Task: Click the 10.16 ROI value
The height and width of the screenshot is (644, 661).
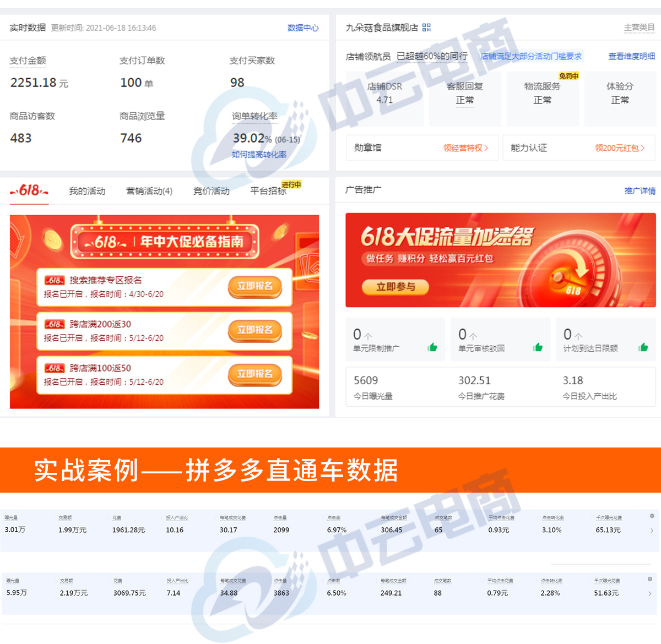Action: click(x=175, y=530)
